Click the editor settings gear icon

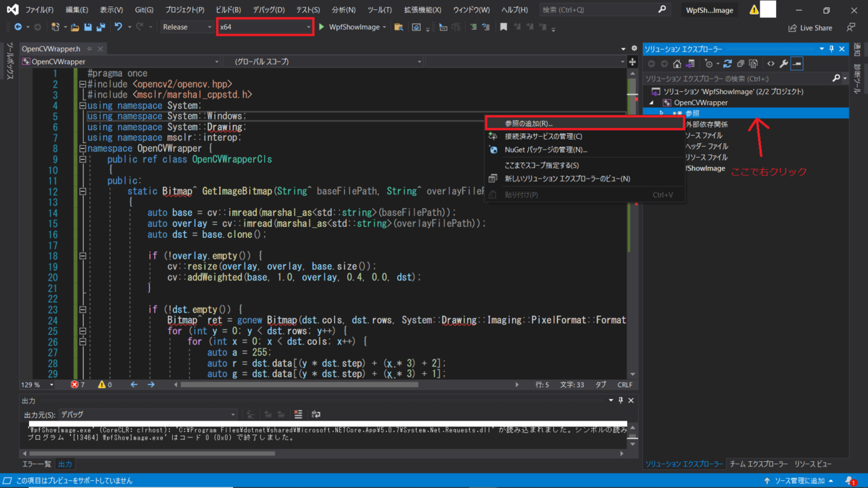634,49
